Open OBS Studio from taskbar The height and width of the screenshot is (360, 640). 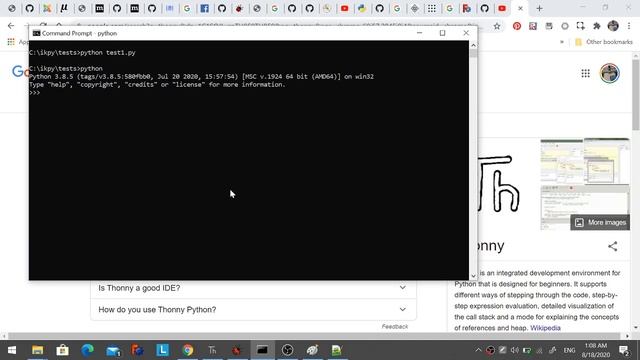click(x=287, y=350)
